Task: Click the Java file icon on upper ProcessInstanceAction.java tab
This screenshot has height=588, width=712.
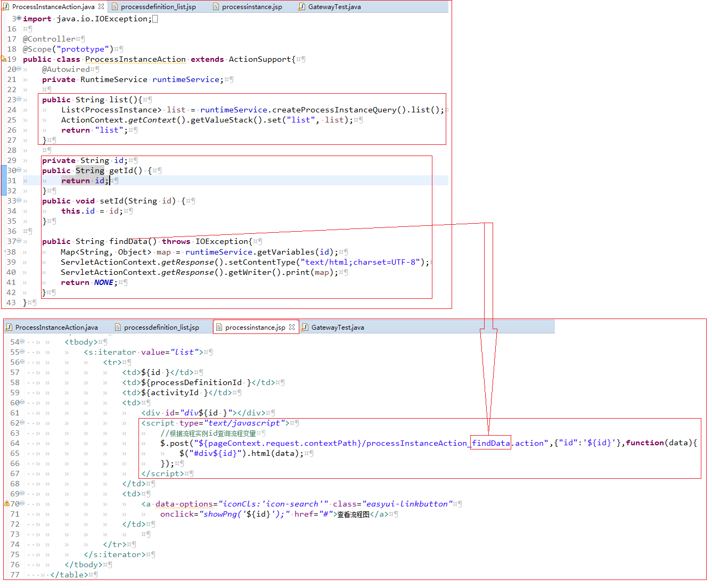Action: pyautogui.click(x=6, y=7)
